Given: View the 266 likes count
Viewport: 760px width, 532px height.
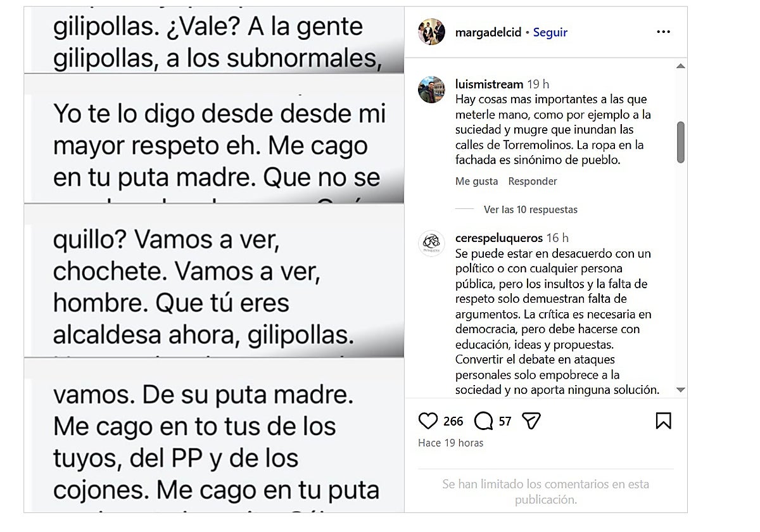Looking at the screenshot, I should [453, 421].
